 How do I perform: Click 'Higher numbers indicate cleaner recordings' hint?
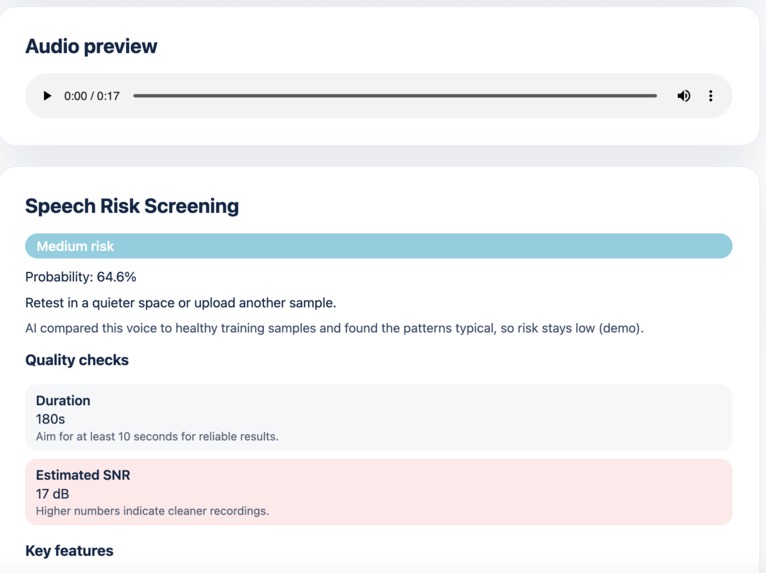point(152,511)
